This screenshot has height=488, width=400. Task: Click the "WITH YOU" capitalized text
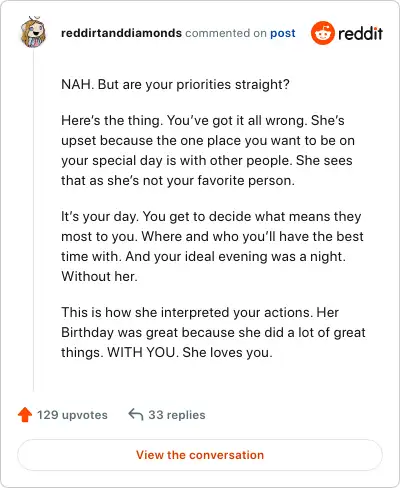tap(141, 352)
